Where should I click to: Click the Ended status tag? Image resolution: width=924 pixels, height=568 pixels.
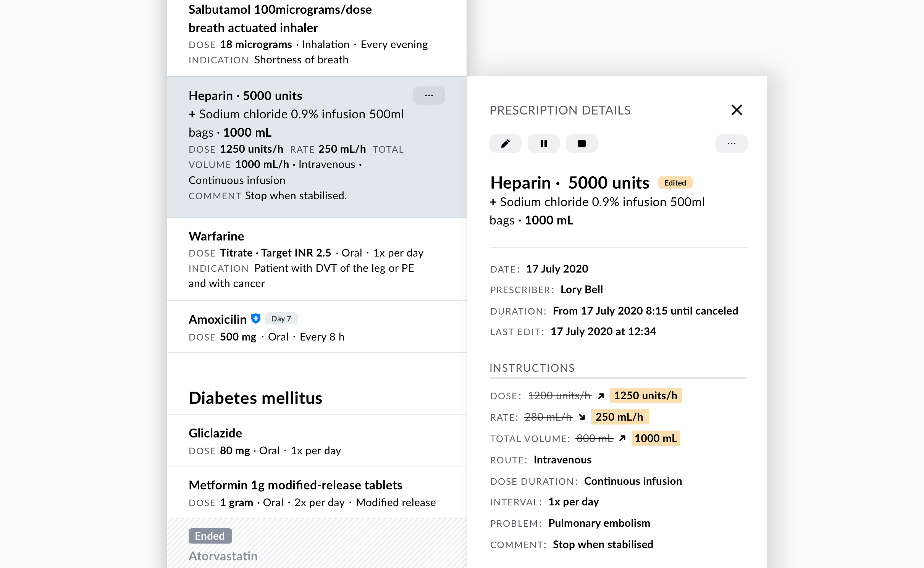pyautogui.click(x=210, y=536)
